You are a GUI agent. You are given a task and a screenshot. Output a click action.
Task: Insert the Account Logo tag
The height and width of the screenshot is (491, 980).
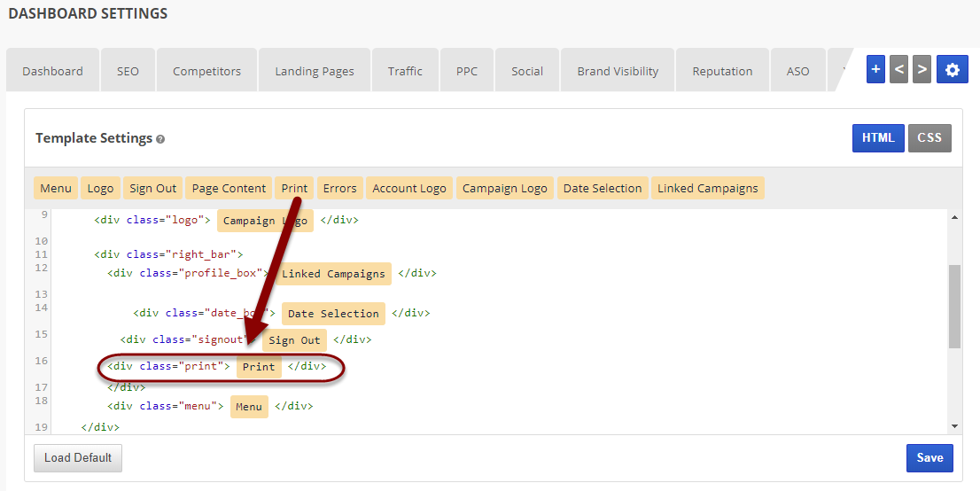[408, 188]
